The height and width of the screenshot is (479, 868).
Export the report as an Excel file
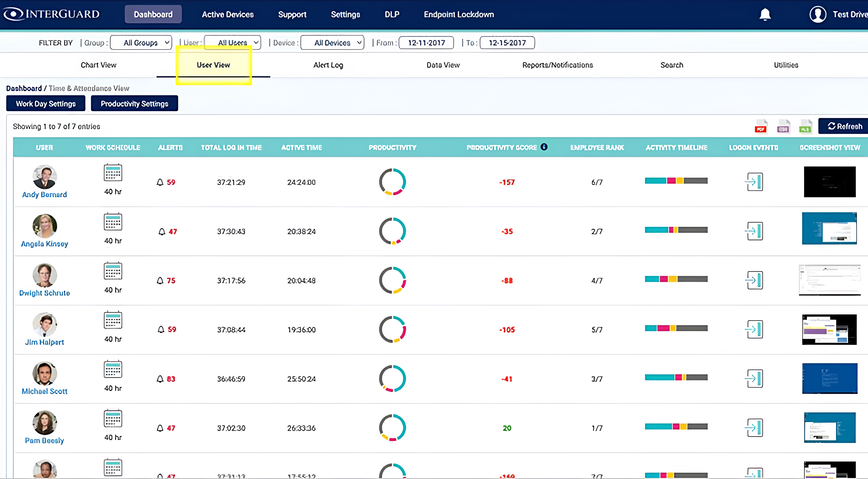(805, 126)
